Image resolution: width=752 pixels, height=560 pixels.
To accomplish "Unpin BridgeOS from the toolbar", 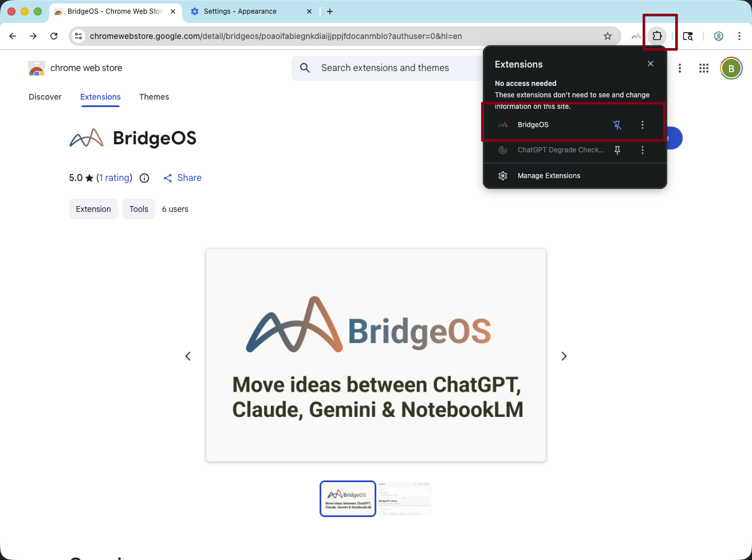I will 617,125.
